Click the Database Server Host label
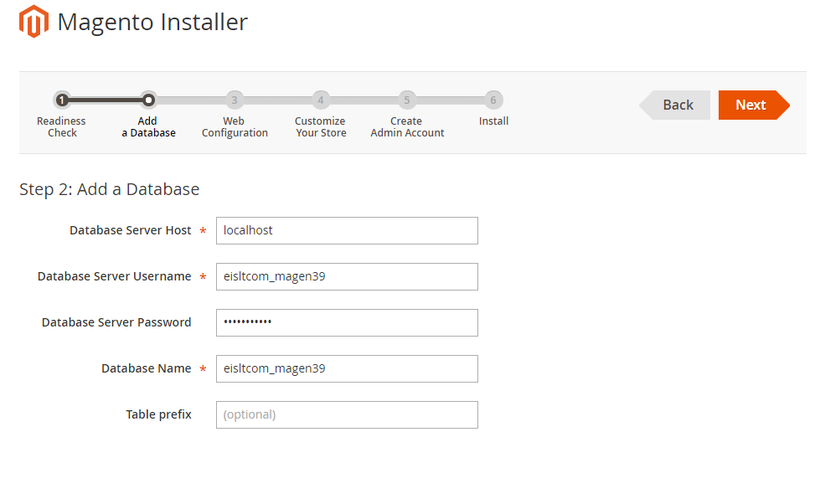 (x=130, y=230)
